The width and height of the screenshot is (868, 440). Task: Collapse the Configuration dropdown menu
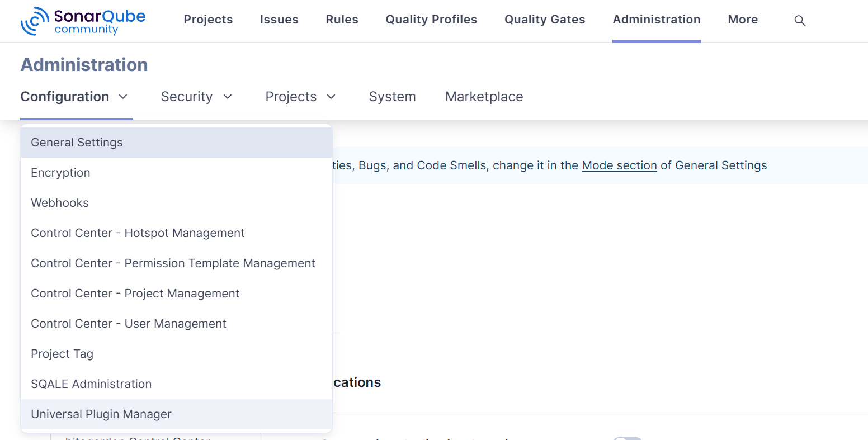75,97
